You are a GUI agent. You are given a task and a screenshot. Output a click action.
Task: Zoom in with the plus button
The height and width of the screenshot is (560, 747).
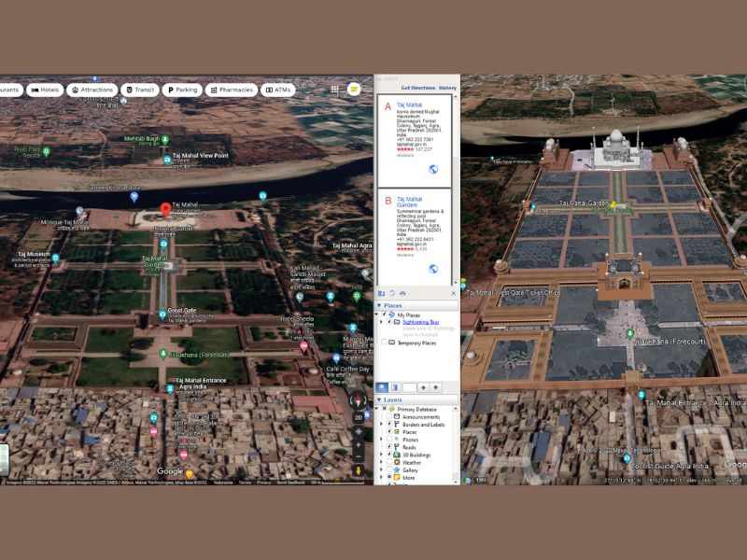[x=359, y=445]
